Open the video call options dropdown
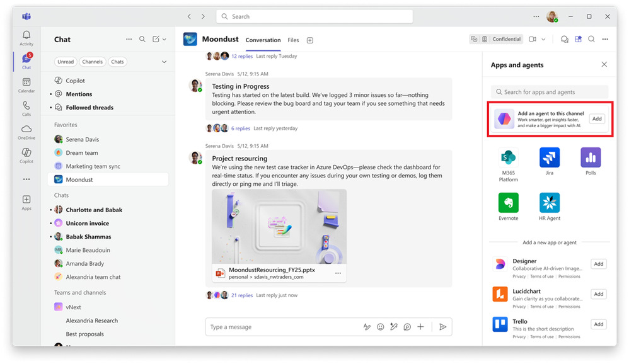 (544, 39)
